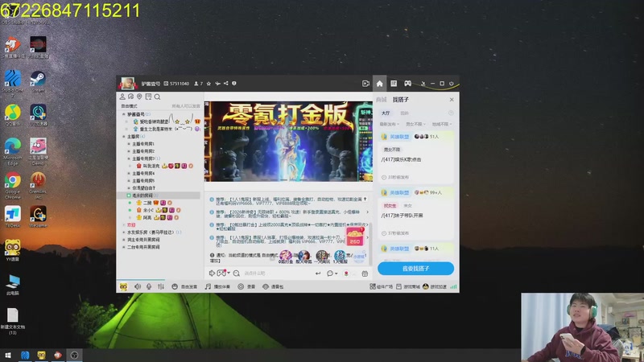
Task: Select channel 主播专用房4
Action: pyautogui.click(x=143, y=174)
